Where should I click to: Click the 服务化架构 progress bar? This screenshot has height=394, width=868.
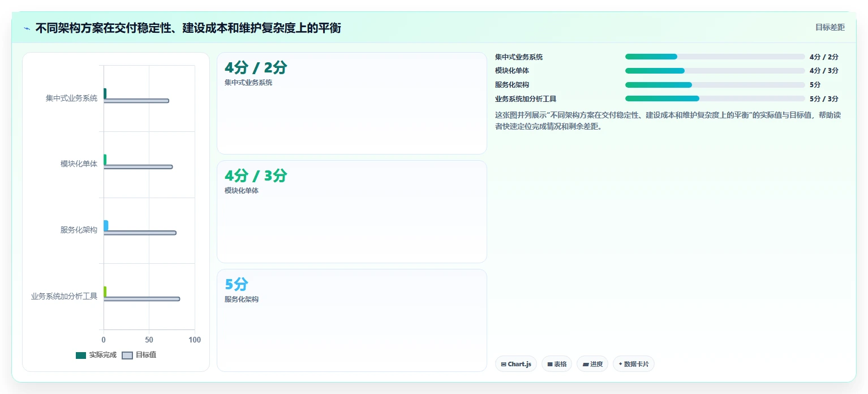(715, 85)
